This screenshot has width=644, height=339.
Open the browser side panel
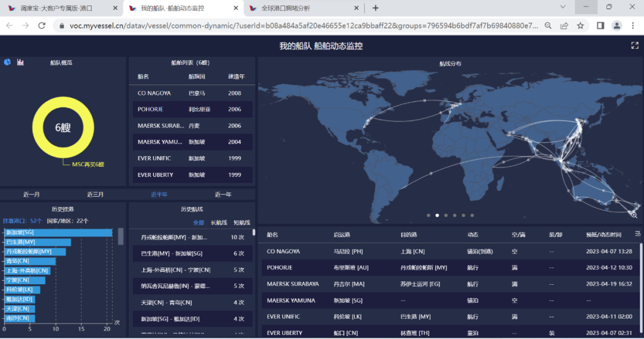tap(600, 26)
